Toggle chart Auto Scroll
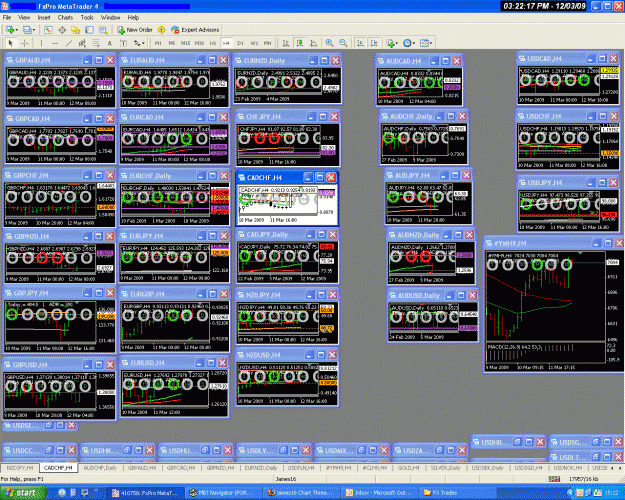 (360, 43)
